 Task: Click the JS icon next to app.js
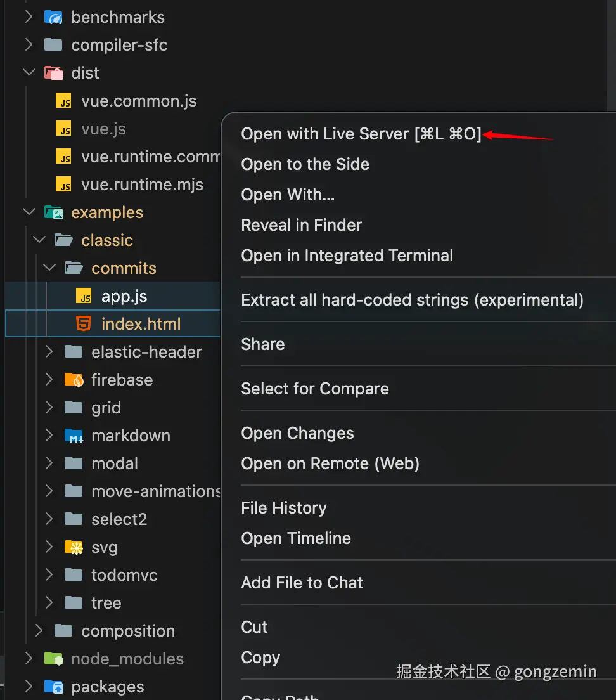pyautogui.click(x=83, y=296)
